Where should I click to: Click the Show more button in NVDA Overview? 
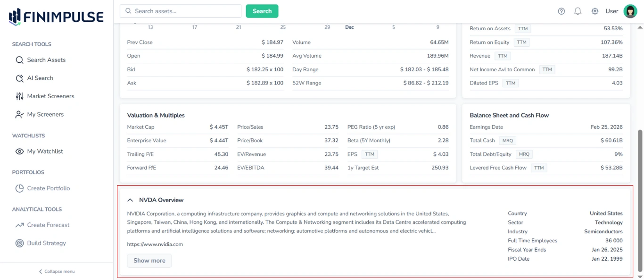(x=149, y=260)
